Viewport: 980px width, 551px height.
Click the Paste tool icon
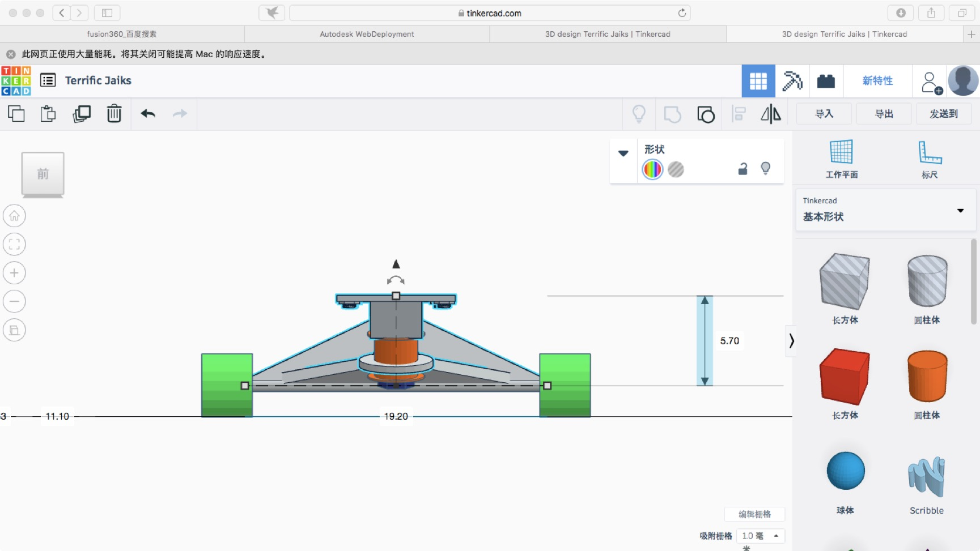48,114
